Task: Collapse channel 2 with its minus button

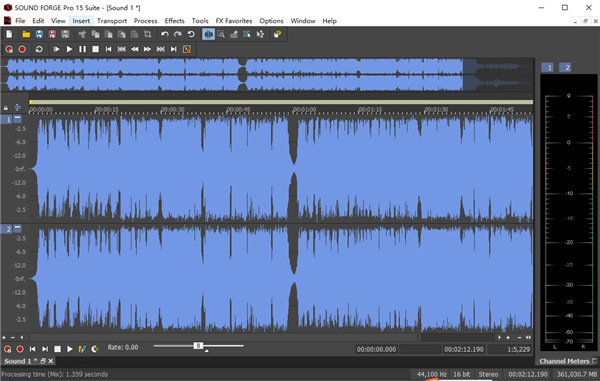Action: [18, 228]
